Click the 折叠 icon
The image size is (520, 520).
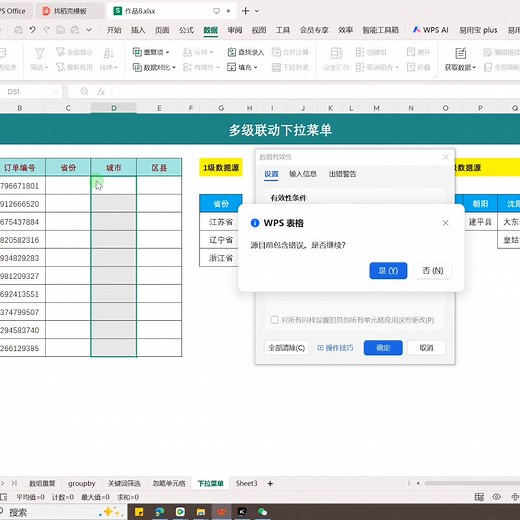[411, 67]
